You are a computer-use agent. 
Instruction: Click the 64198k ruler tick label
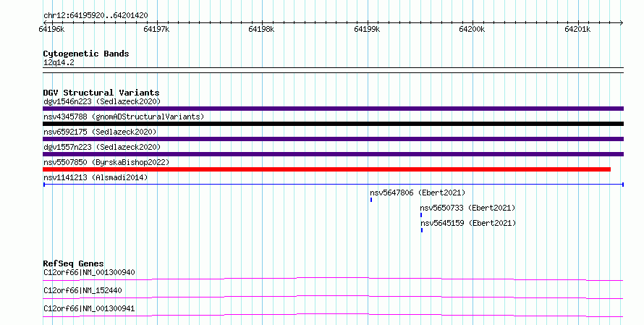pos(261,29)
